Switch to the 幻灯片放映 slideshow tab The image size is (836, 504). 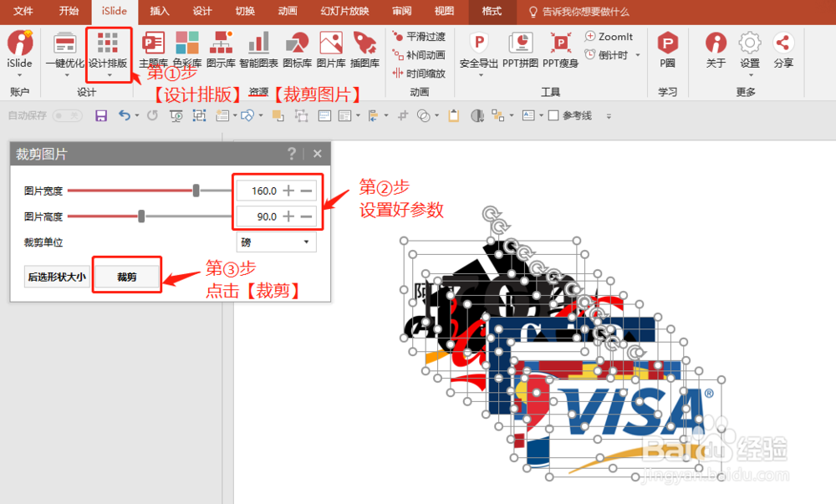(344, 11)
